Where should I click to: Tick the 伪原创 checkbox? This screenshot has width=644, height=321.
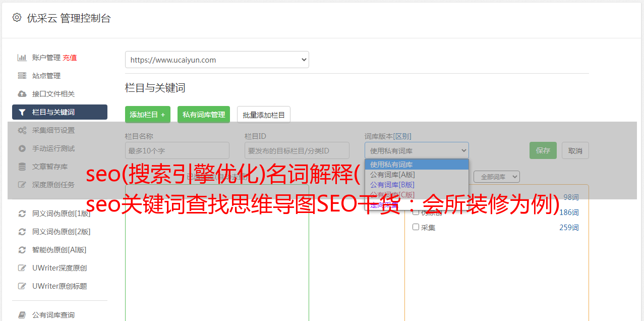pos(416,212)
